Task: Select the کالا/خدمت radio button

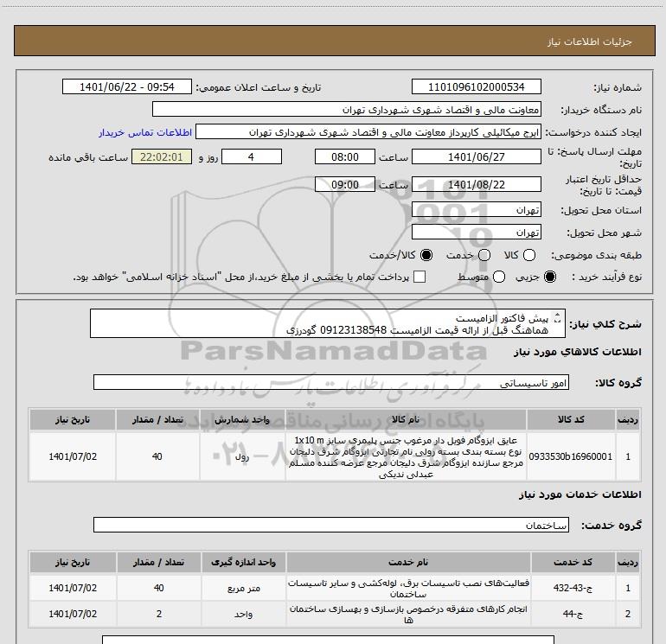Action: pyautogui.click(x=426, y=255)
